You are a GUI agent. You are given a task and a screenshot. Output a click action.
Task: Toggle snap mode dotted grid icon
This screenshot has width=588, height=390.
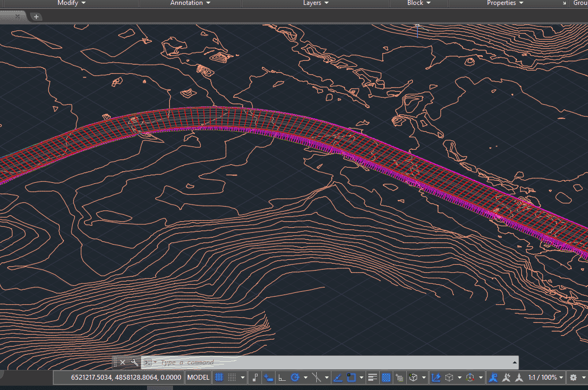tap(232, 377)
